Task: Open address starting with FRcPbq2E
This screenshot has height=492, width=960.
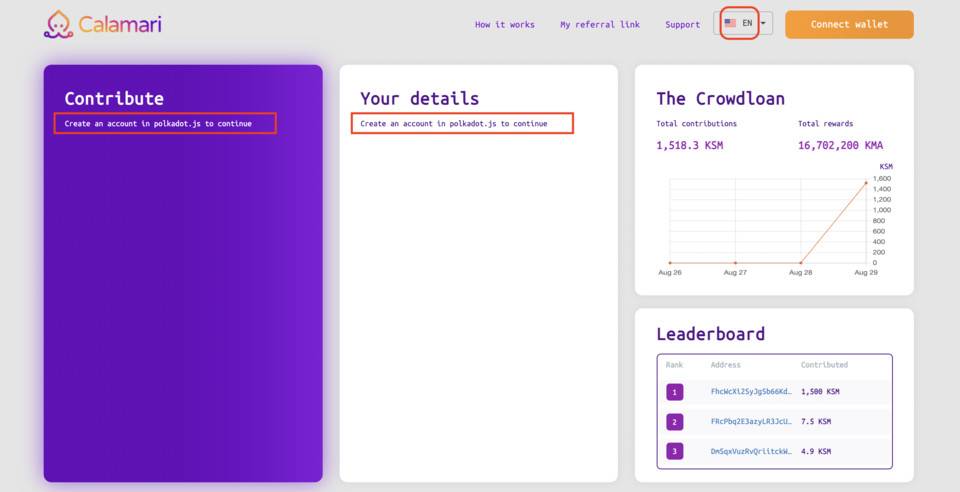Action: coord(751,422)
